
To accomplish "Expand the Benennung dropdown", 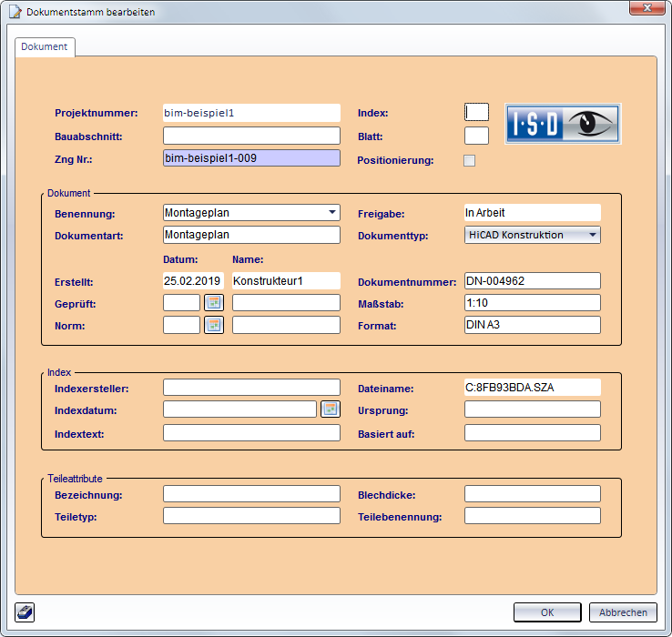I will click(331, 213).
